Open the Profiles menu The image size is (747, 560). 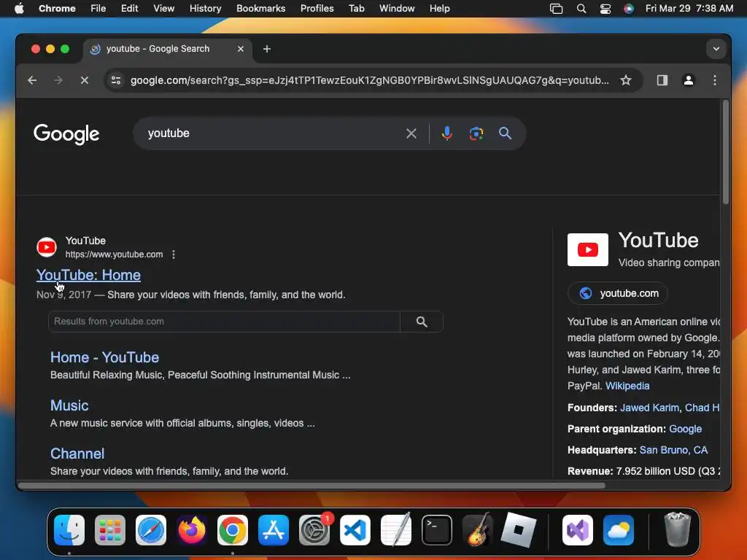317,9
